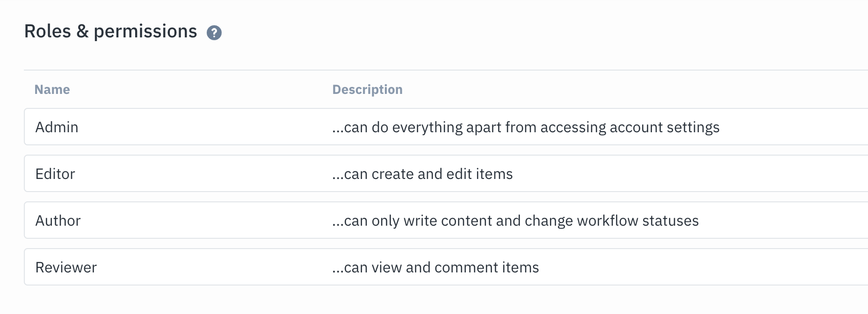Open the Reviewer role row
This screenshot has width=868, height=314.
(x=446, y=267)
